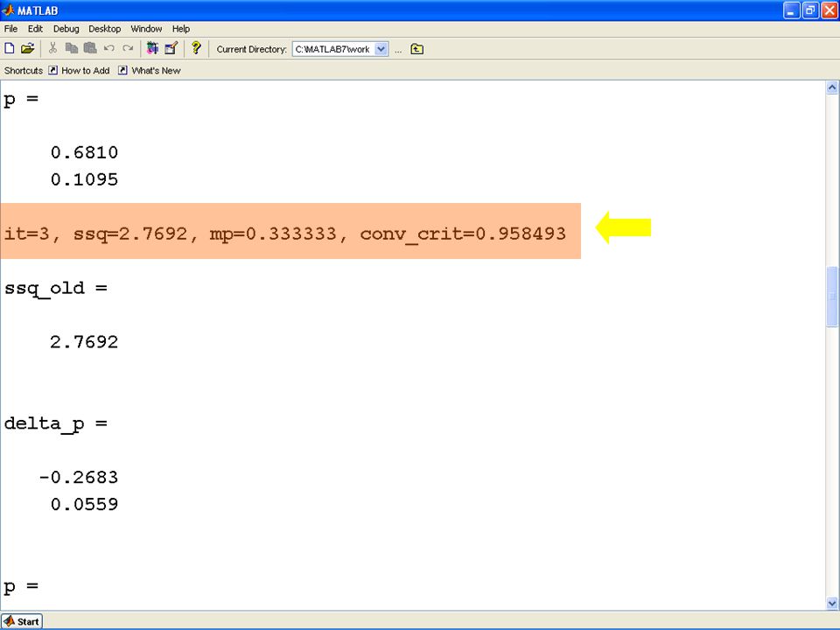
Task: Undo the last action
Action: pyautogui.click(x=108, y=48)
